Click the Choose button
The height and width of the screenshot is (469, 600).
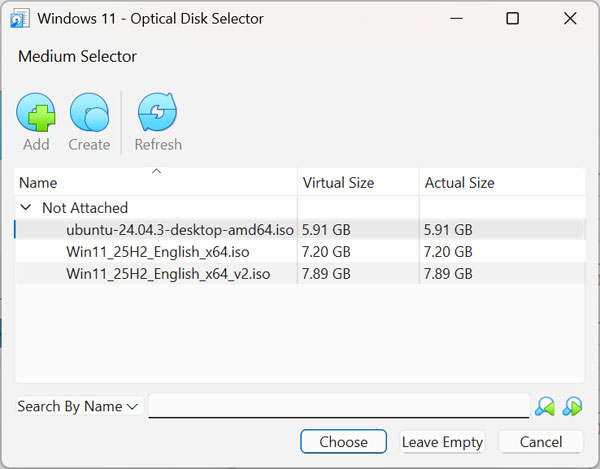click(x=343, y=442)
